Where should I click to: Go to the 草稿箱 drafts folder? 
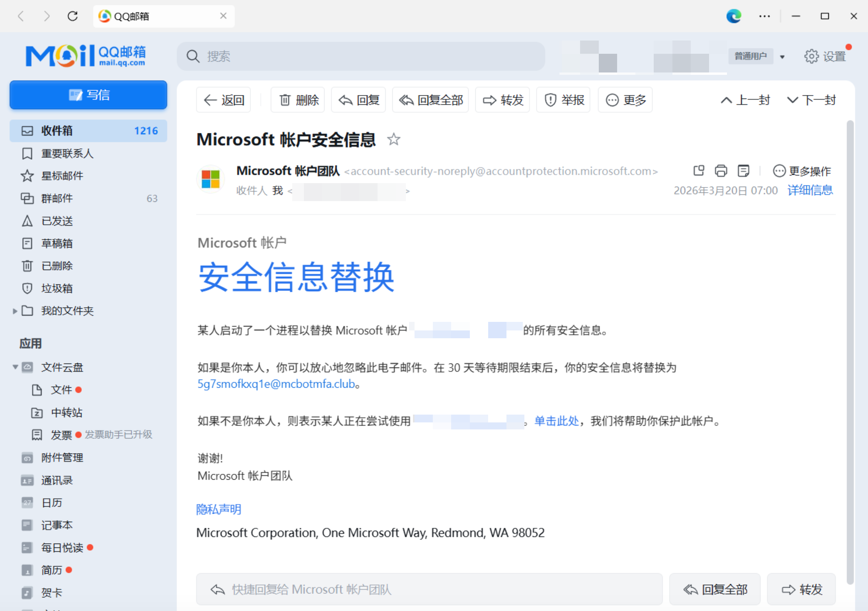coord(57,244)
